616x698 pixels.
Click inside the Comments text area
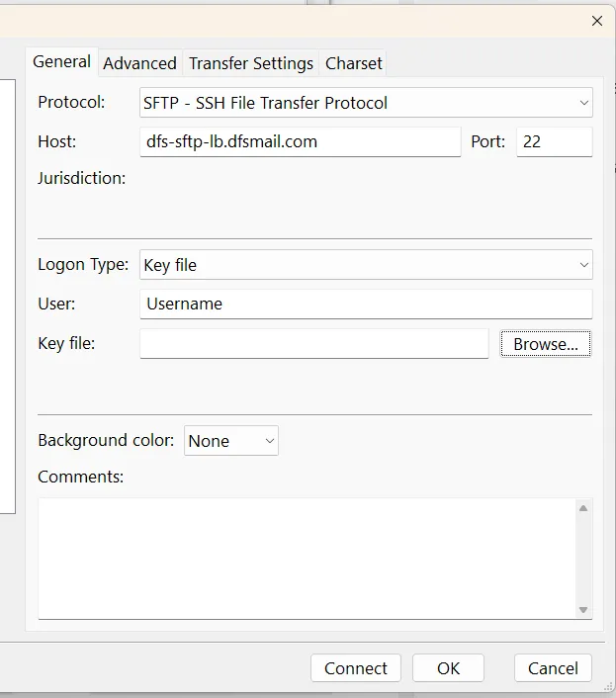(307, 559)
